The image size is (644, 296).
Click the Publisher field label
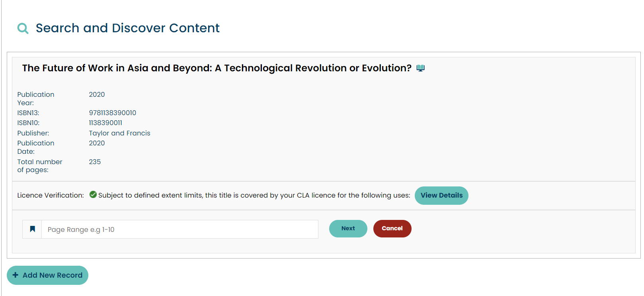(33, 133)
